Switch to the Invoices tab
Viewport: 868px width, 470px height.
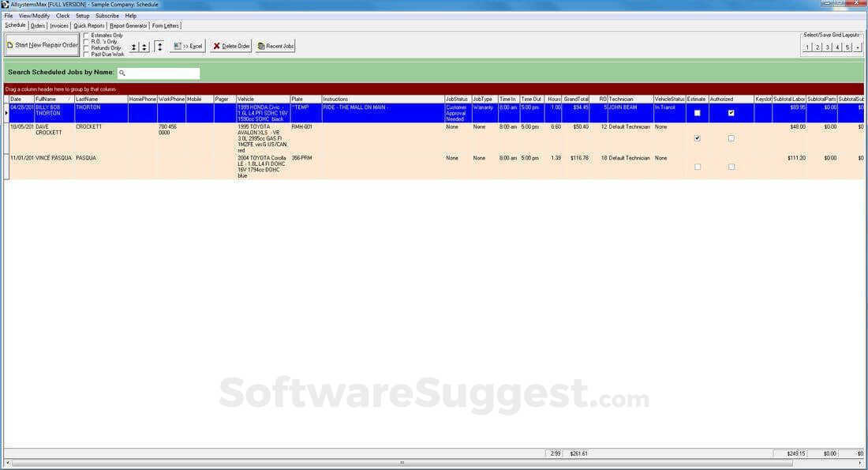[x=59, y=26]
